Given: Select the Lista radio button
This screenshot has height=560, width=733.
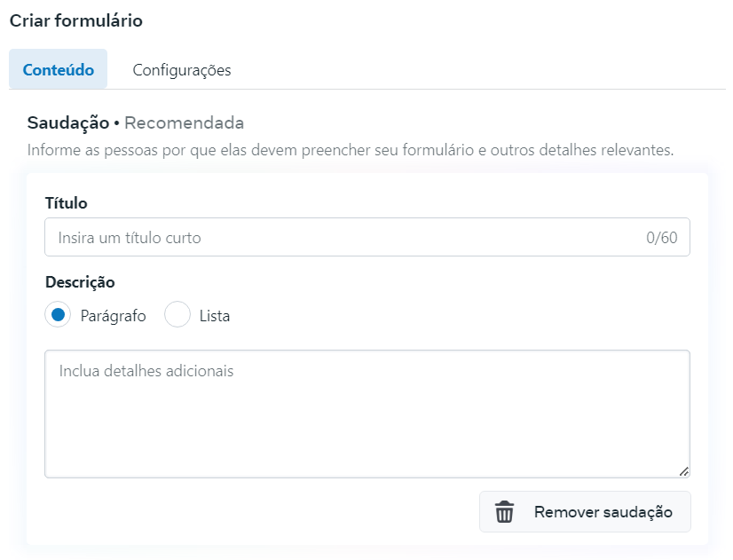Looking at the screenshot, I should pos(177,315).
